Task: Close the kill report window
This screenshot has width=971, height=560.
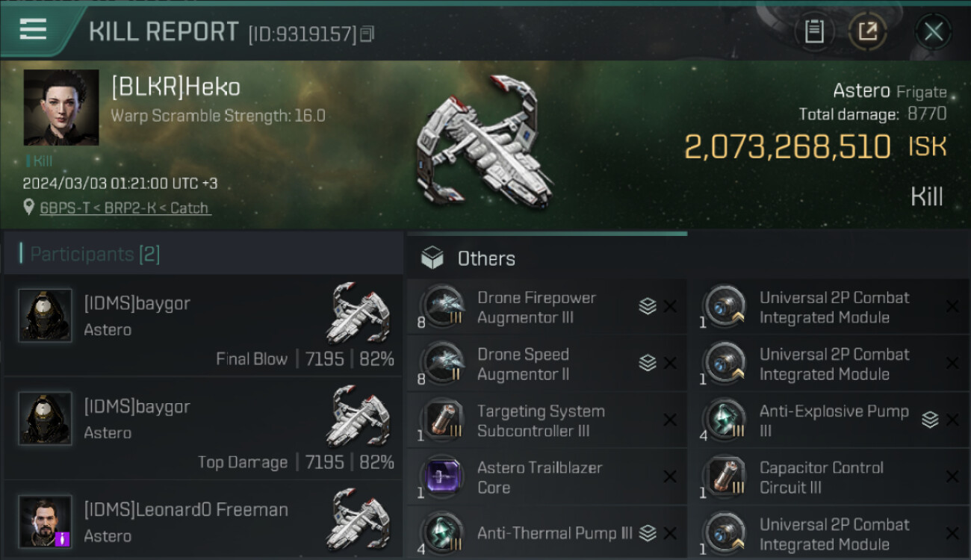Action: pyautogui.click(x=933, y=31)
